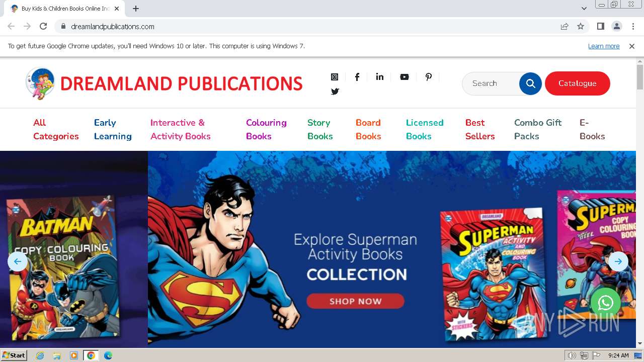The height and width of the screenshot is (362, 644).
Task: Open Story Books menu
Action: pos(320,129)
